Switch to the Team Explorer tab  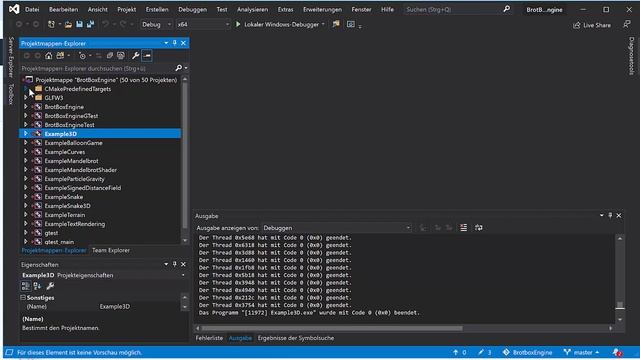tap(111, 250)
